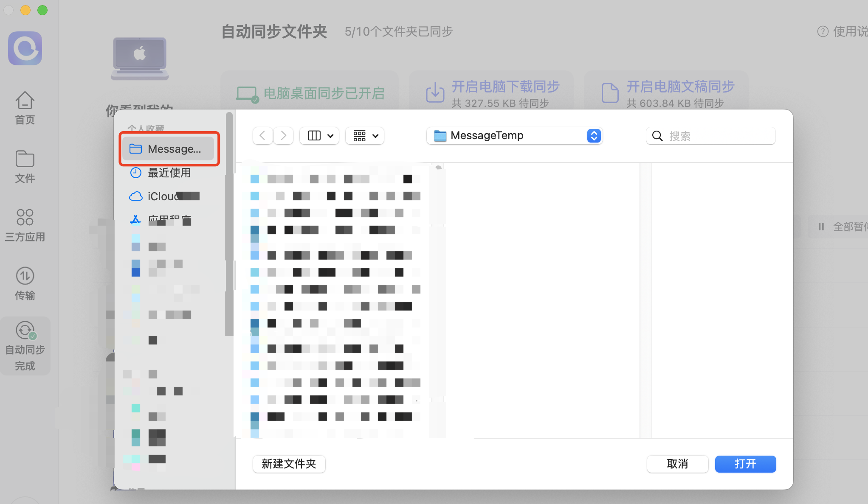Click the cloud drive app logo

[25, 48]
